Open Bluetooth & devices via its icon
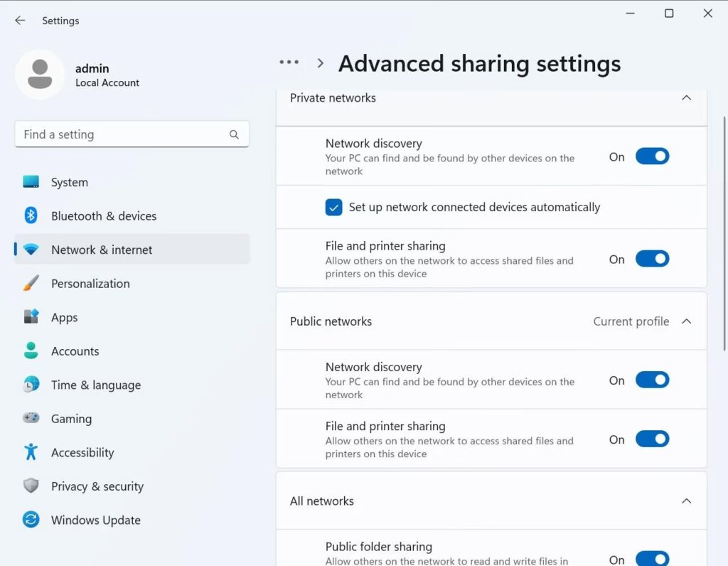728x566 pixels. (31, 215)
